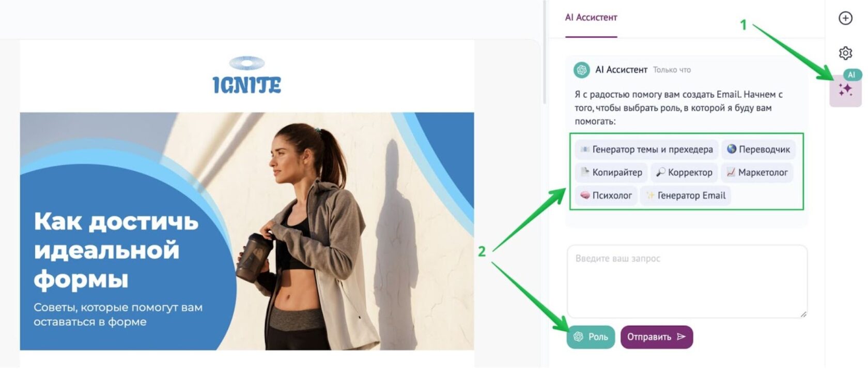Switch to the AI Ассистент tab
The width and height of the screenshot is (868, 373).
click(x=591, y=18)
